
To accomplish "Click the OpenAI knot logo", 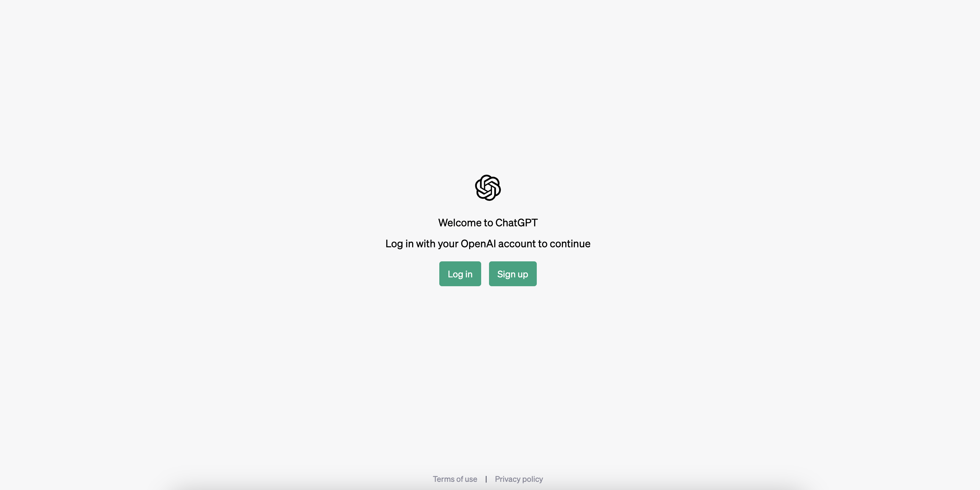I will (488, 187).
